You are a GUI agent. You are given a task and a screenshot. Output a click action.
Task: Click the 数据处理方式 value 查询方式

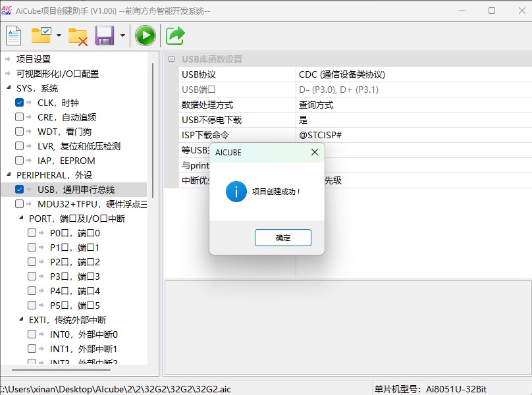pyautogui.click(x=316, y=105)
